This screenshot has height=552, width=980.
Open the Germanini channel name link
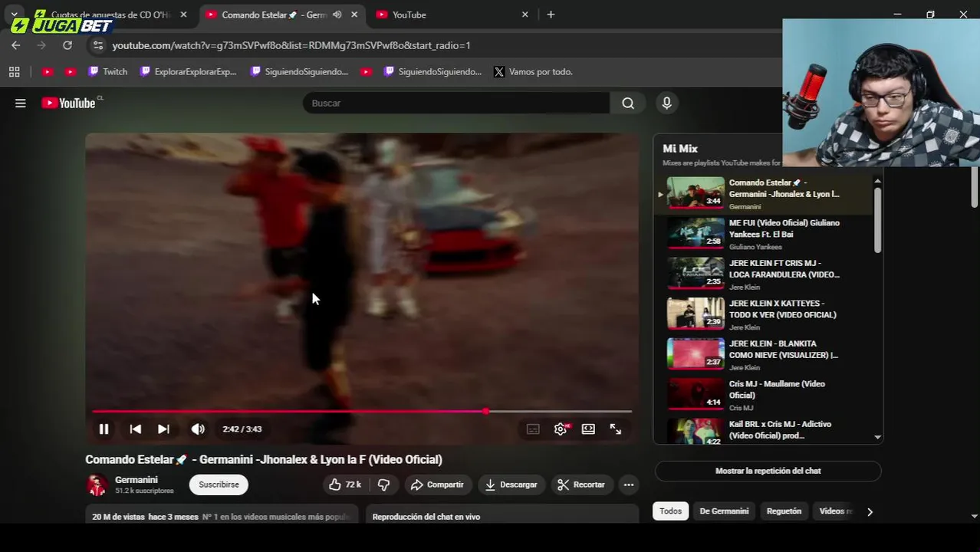point(136,480)
